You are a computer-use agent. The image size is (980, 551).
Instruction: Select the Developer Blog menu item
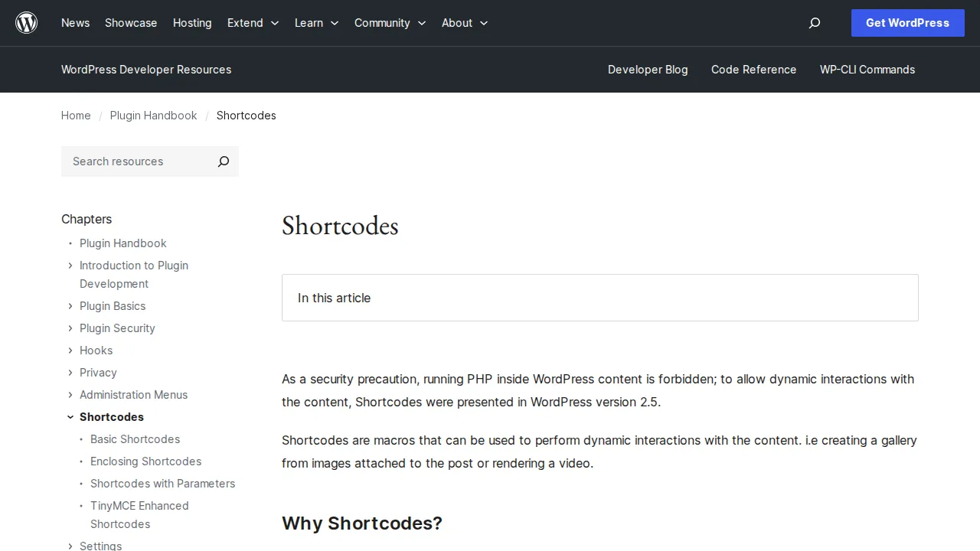[x=648, y=70]
